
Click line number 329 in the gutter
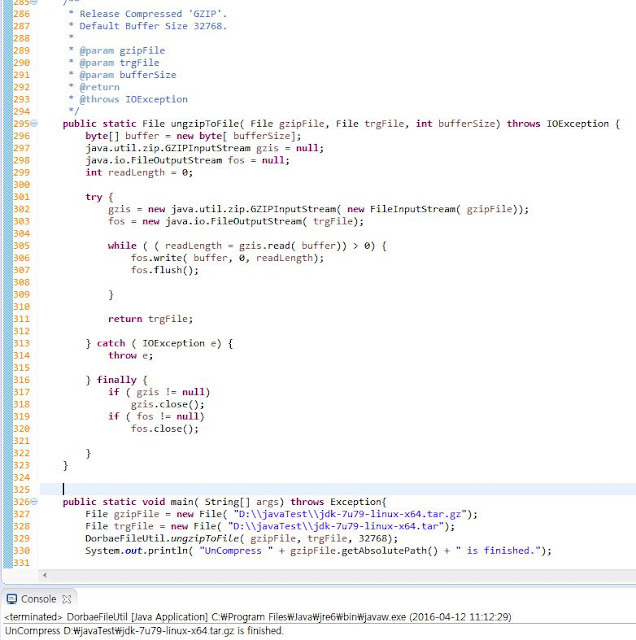21,538
